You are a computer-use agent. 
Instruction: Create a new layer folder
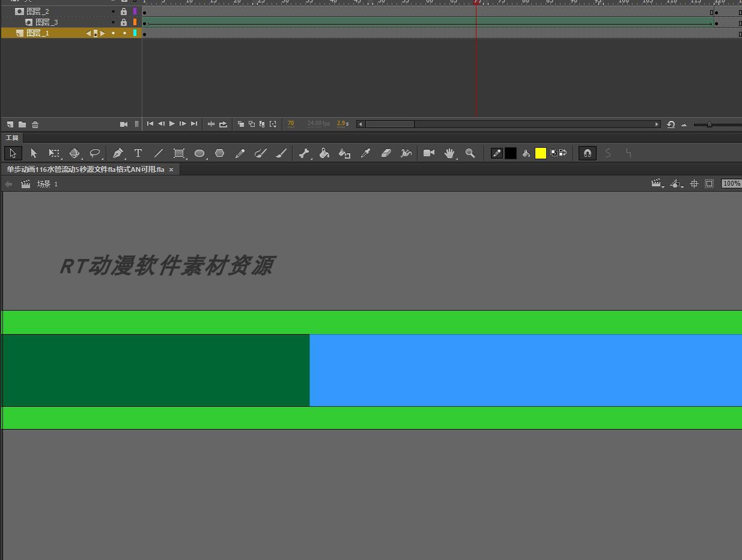[x=22, y=124]
